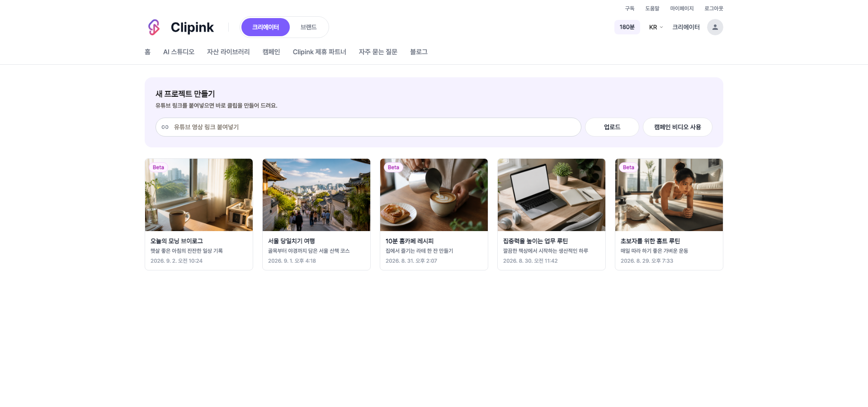Open the 홈 navigation tab

(147, 52)
